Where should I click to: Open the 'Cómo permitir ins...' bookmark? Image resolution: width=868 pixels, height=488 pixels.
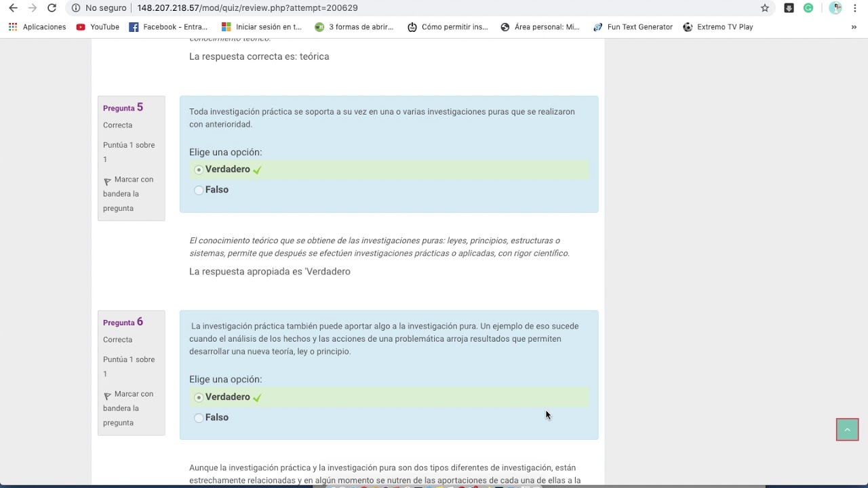(x=448, y=27)
